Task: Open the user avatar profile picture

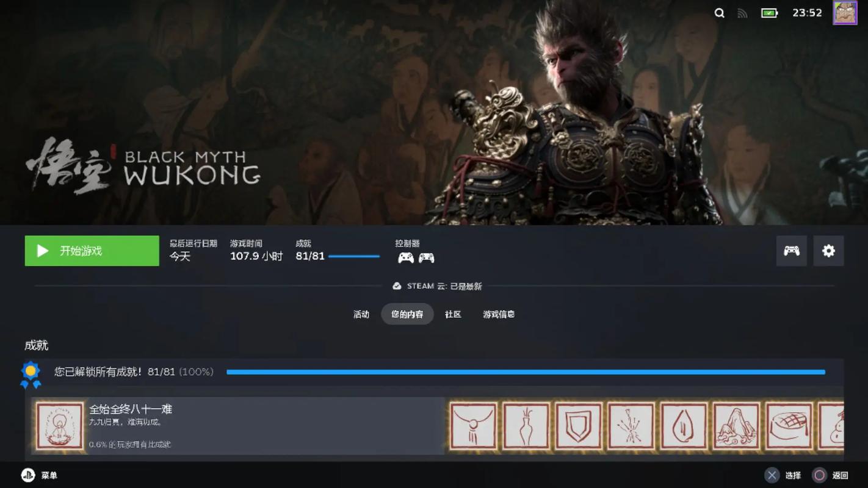Action: pos(845,13)
